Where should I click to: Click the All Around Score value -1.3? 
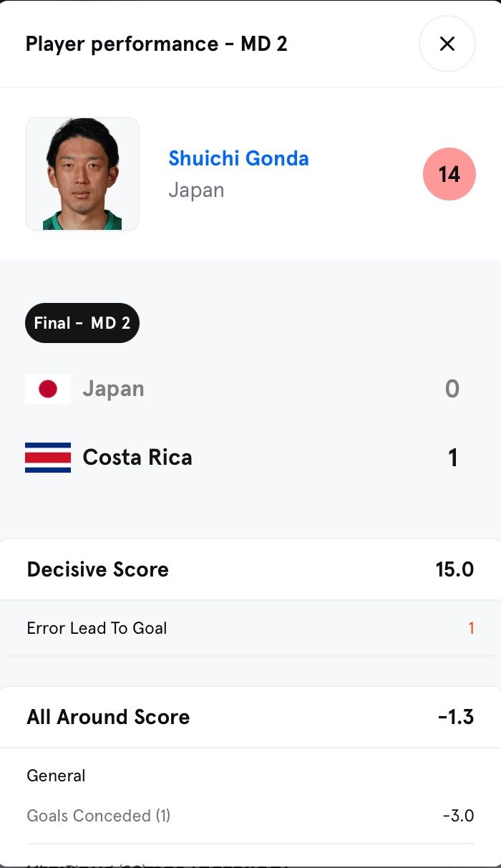tap(456, 717)
